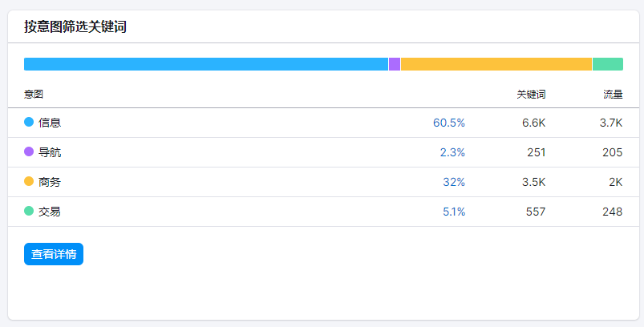Screen dimensions: 644x327
Task: Open the 2.3% navigational percentage link
Action: (x=452, y=152)
